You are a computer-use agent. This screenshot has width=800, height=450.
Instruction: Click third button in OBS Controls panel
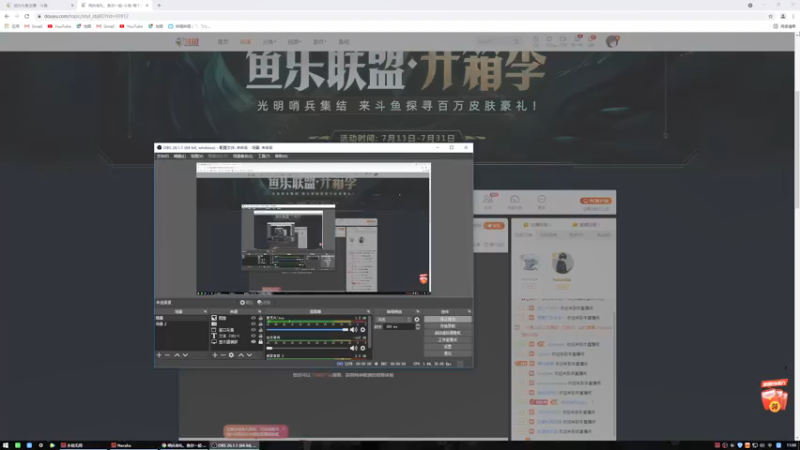point(447,333)
